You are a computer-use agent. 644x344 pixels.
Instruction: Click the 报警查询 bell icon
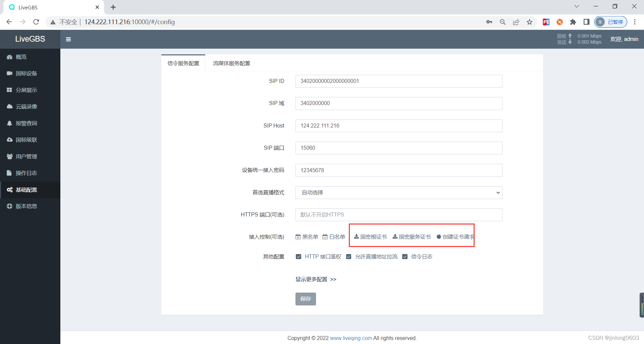9,123
